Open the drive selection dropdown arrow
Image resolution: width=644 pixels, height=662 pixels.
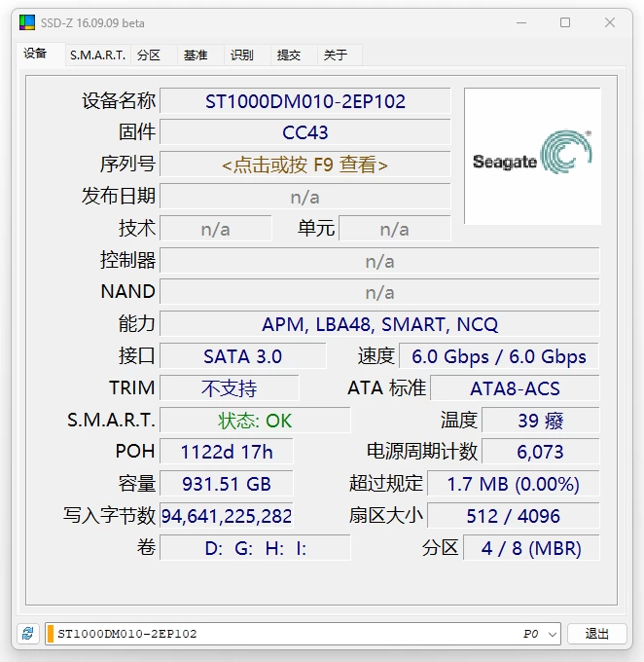point(553,634)
